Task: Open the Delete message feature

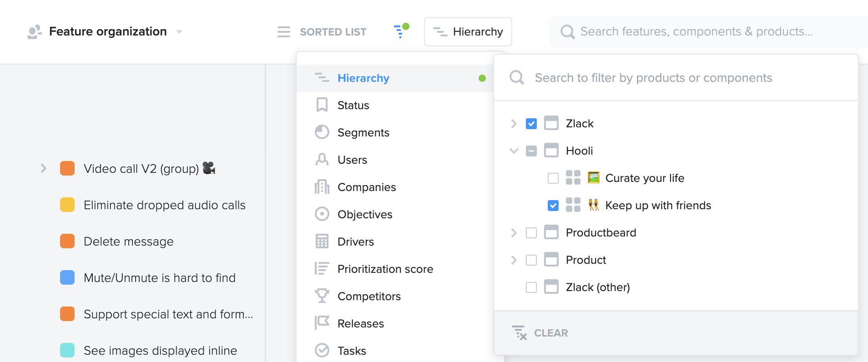Action: [129, 241]
